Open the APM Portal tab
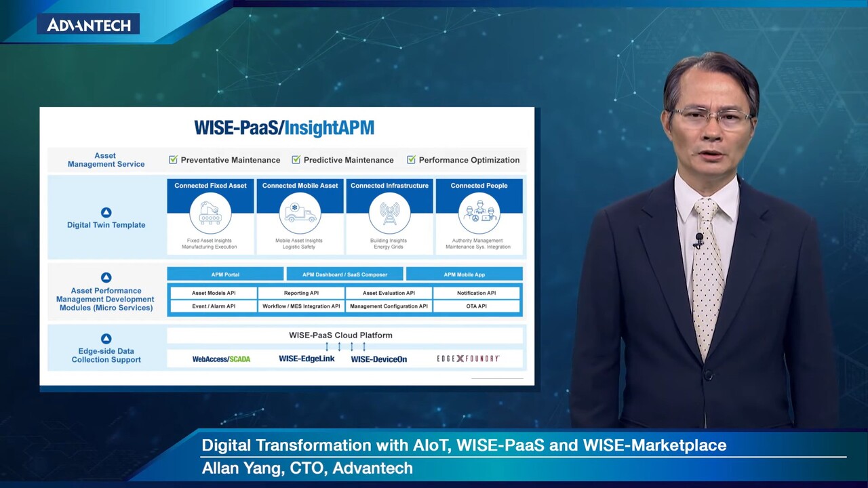The width and height of the screenshot is (868, 488). 225,274
